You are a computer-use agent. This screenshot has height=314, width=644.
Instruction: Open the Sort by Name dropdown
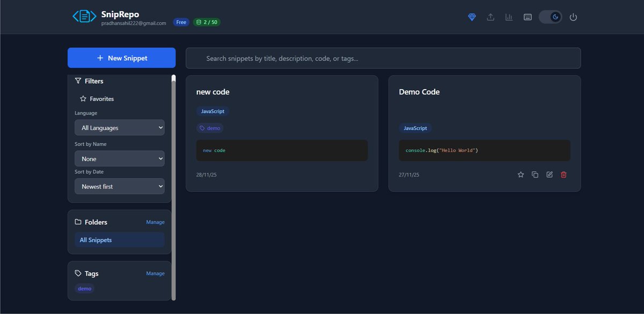[120, 159]
